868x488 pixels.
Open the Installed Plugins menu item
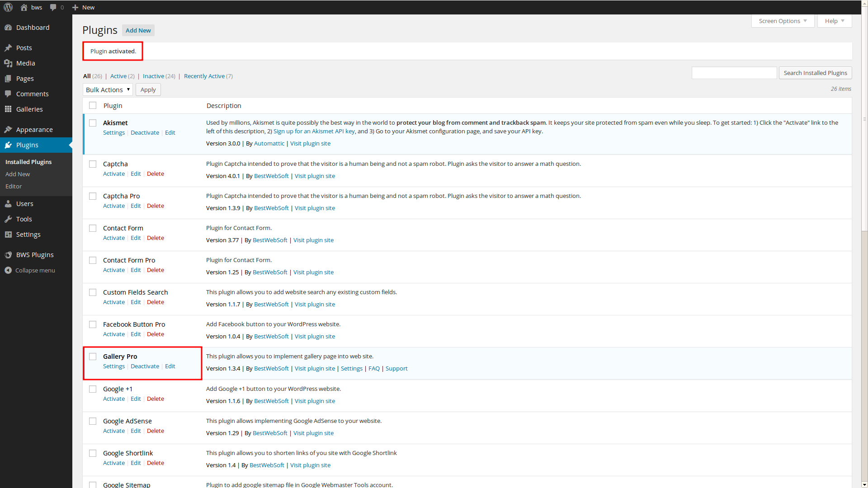pyautogui.click(x=28, y=161)
